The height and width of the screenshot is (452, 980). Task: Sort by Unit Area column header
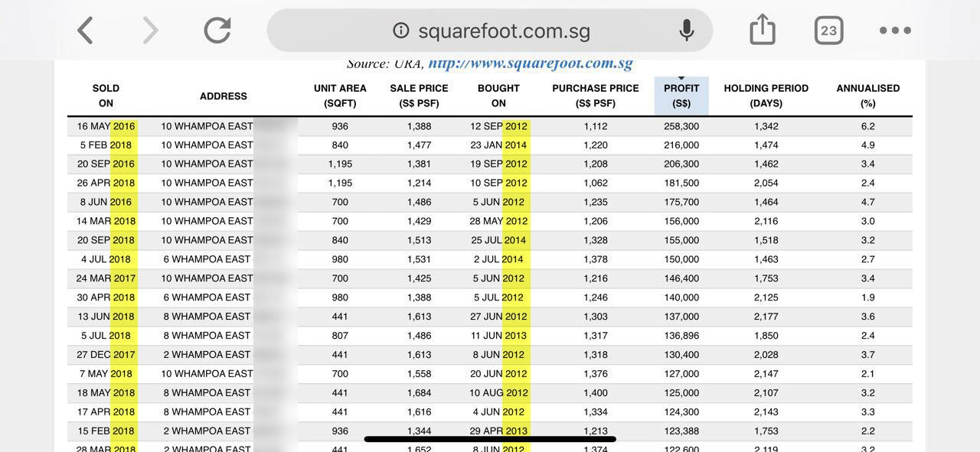[340, 96]
